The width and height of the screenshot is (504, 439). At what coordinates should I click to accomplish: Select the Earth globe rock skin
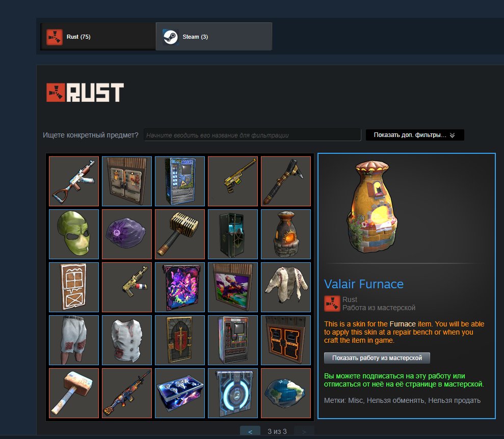click(286, 393)
